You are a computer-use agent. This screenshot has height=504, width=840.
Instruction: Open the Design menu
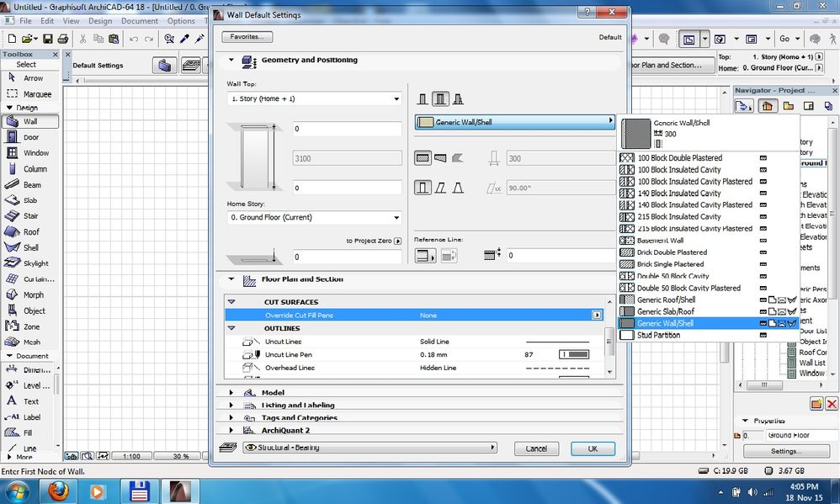(x=100, y=21)
